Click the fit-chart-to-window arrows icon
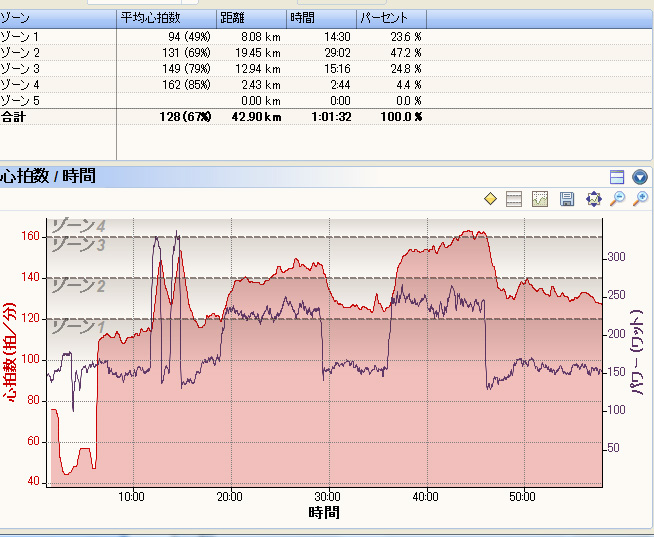 click(x=594, y=199)
